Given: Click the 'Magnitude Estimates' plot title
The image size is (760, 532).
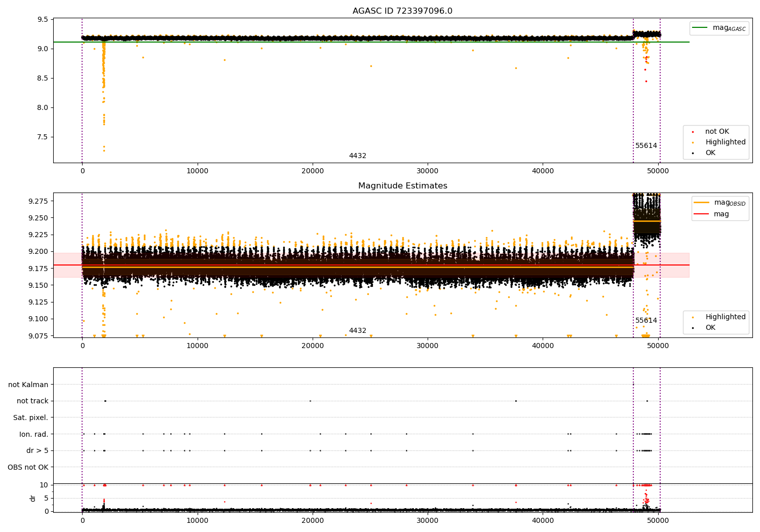Looking at the screenshot, I should coord(402,186).
